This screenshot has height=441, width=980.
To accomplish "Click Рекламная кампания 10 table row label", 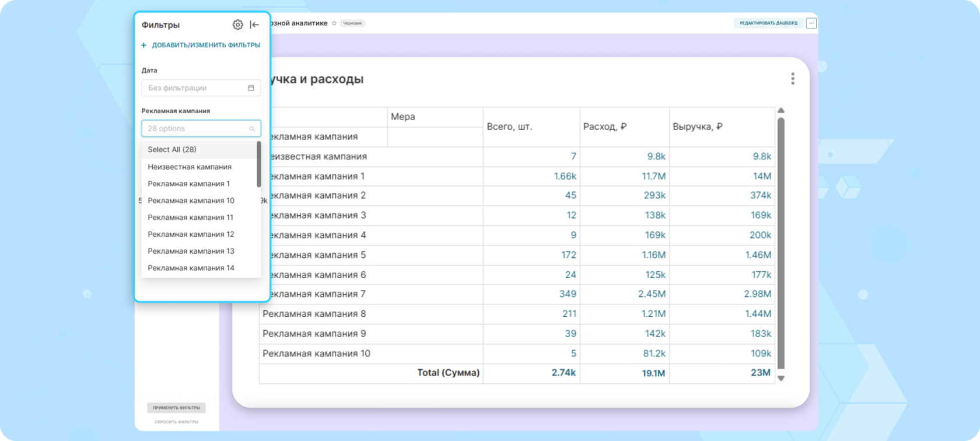I will tap(316, 353).
